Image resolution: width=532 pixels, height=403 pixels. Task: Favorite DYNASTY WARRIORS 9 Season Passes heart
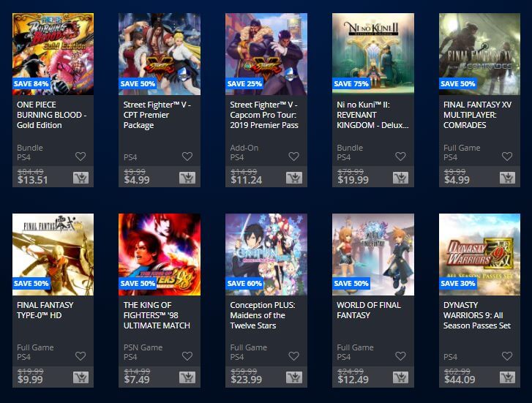point(507,356)
